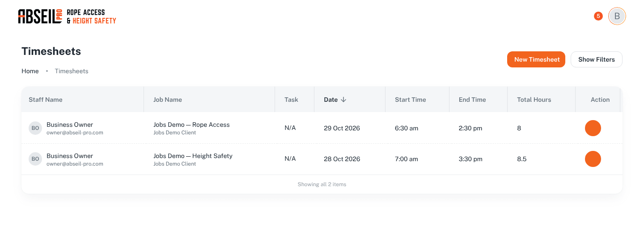Open the notification badge showing 5
Screen dimensions: 644x250
pyautogui.click(x=598, y=16)
